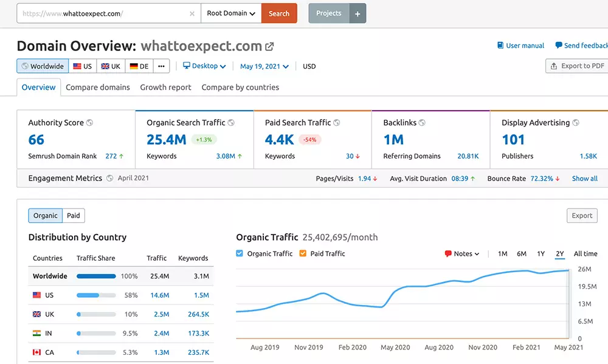608x364 pixels.
Task: Open the Semrush Domain Rank 272 link
Action: [x=111, y=156]
